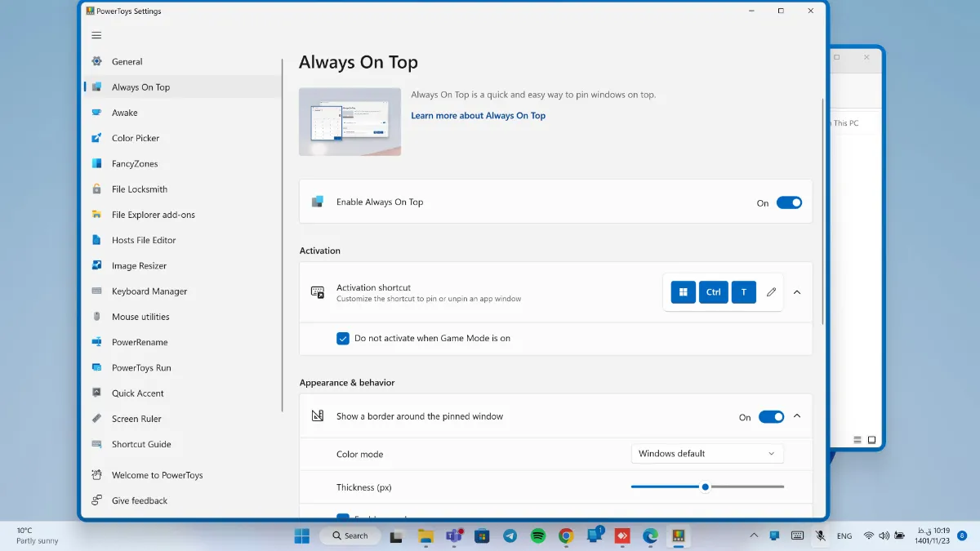Click the Thickness slider handle

705,487
